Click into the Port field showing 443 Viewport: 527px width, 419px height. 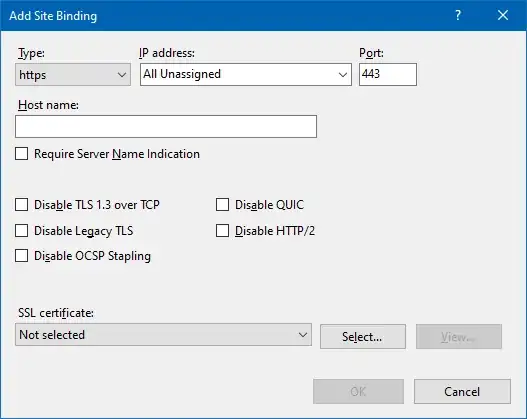(x=388, y=74)
